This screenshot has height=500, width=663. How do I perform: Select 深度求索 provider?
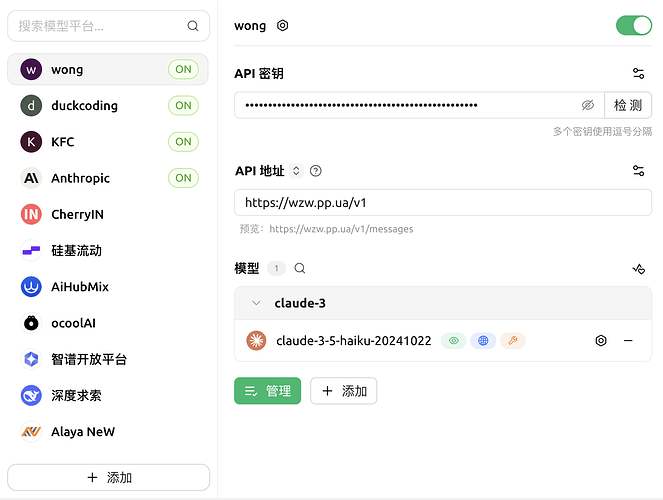108,396
